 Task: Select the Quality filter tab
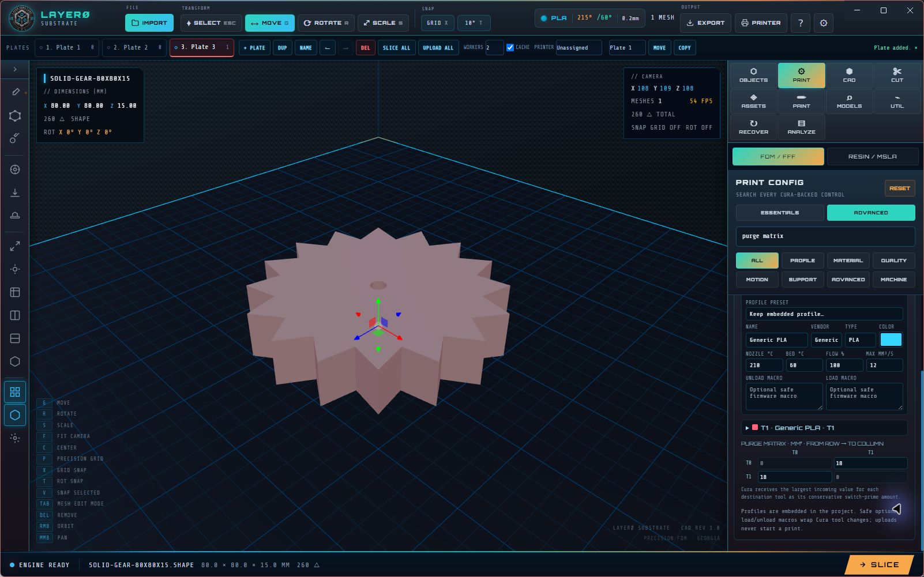(893, 261)
